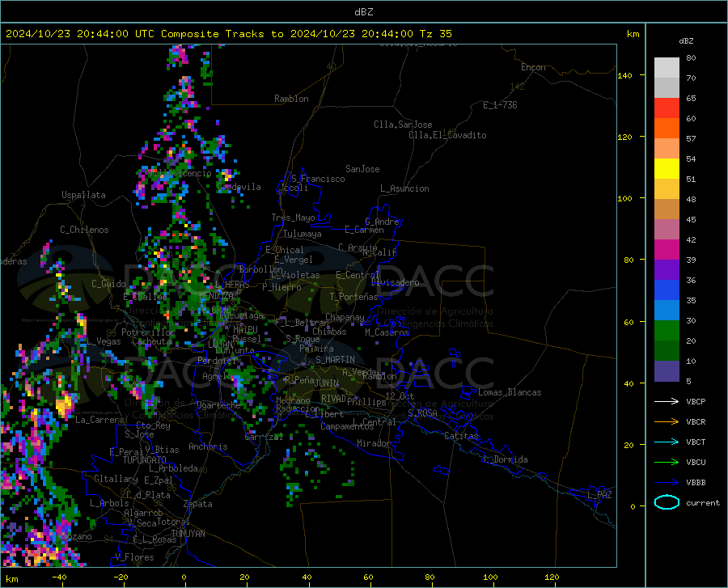Click the 'Tz 35' text in header

point(435,34)
